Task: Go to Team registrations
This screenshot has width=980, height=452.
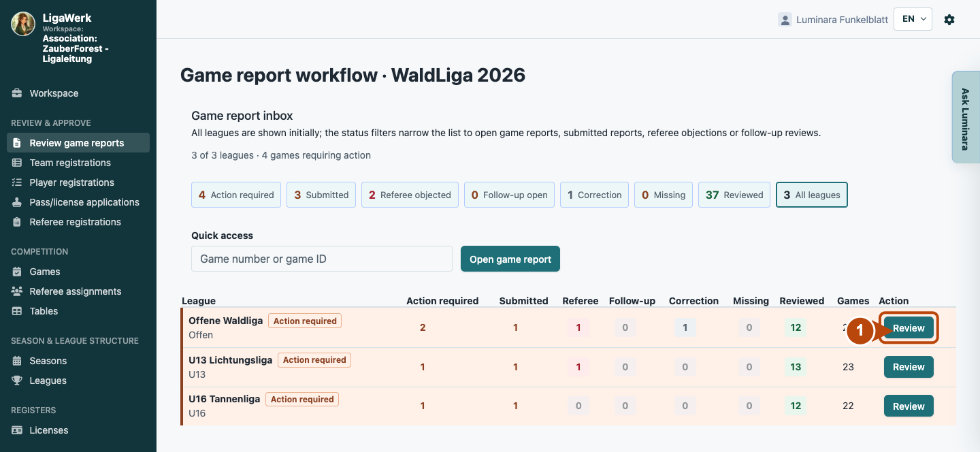Action: click(x=78, y=163)
